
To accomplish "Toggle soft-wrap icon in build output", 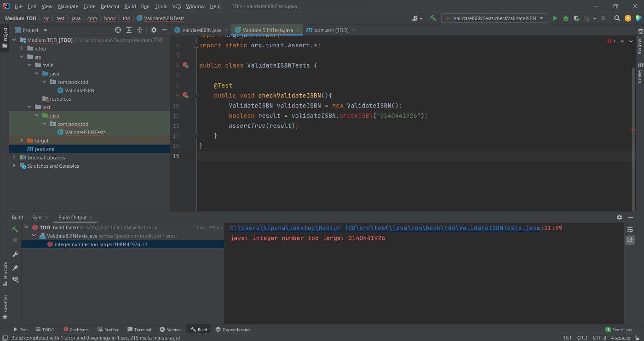I will pyautogui.click(x=630, y=229).
